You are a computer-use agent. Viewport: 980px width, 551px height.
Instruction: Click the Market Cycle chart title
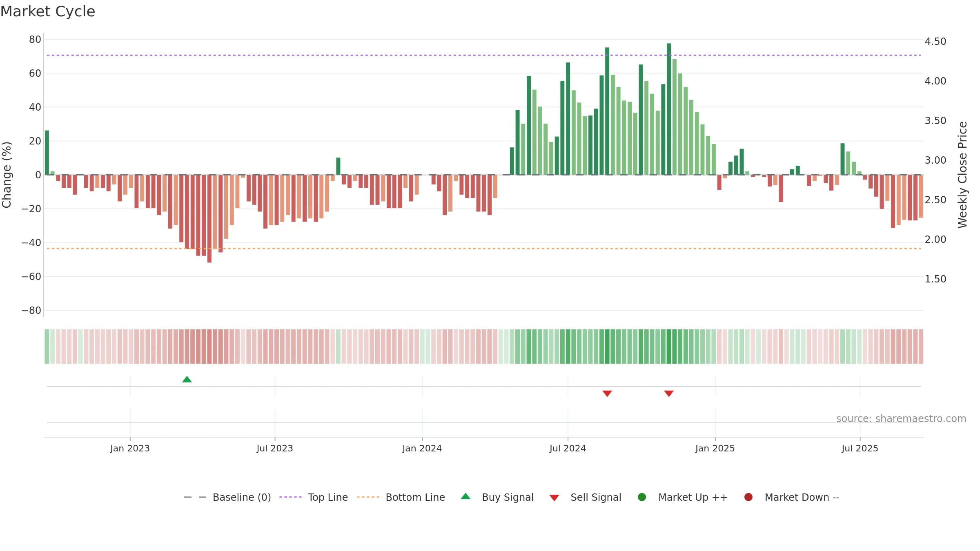(48, 11)
